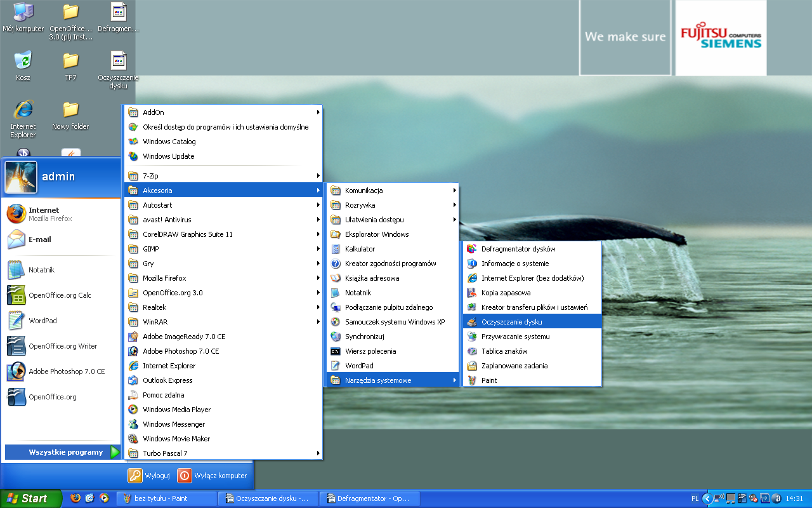Start Samouczek systemu Windows XP
This screenshot has width=812, height=508.
click(x=393, y=322)
